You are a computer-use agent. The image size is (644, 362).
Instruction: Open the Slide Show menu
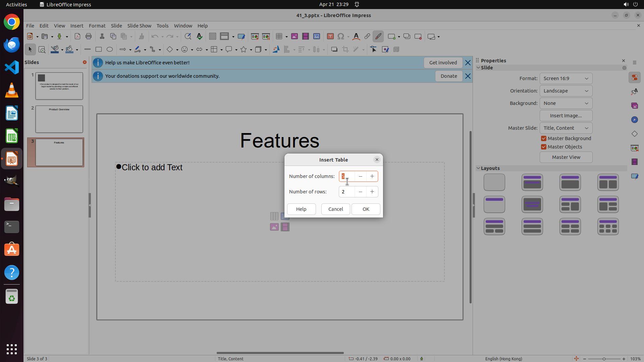coord(139,26)
